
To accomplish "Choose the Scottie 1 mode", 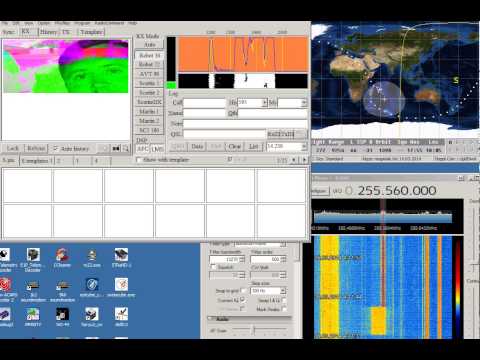I will pos(149,83).
